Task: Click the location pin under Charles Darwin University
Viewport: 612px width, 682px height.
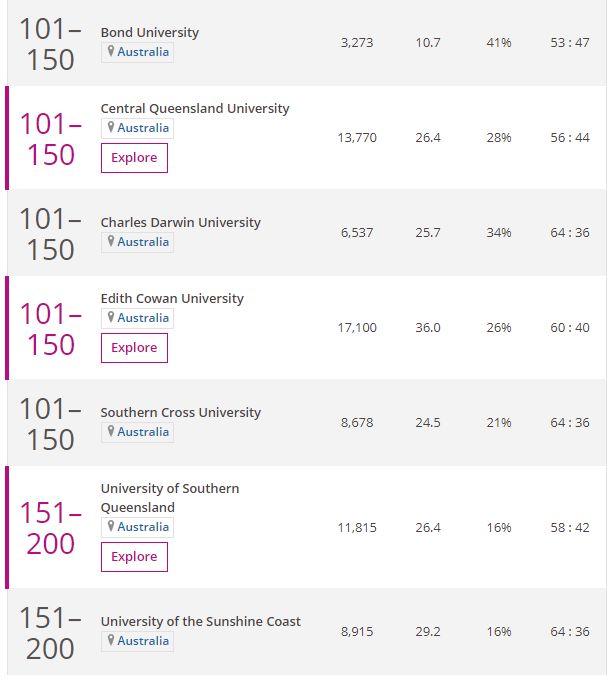Action: click(x=111, y=241)
